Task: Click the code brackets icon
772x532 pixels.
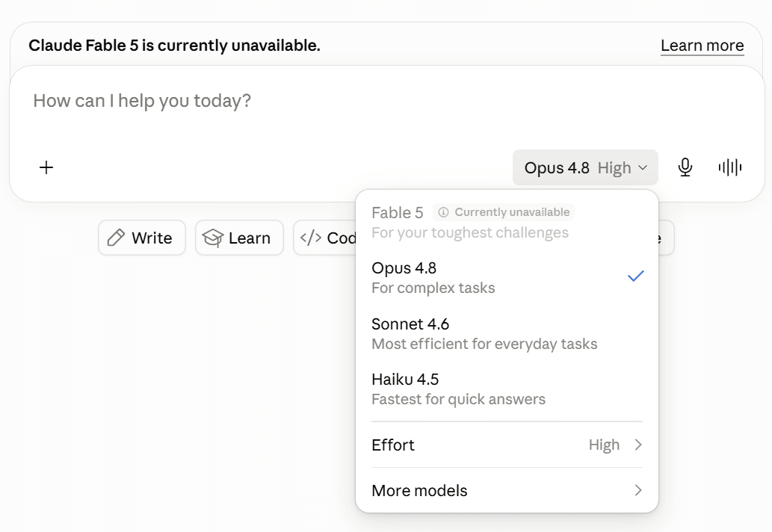Action: (311, 238)
